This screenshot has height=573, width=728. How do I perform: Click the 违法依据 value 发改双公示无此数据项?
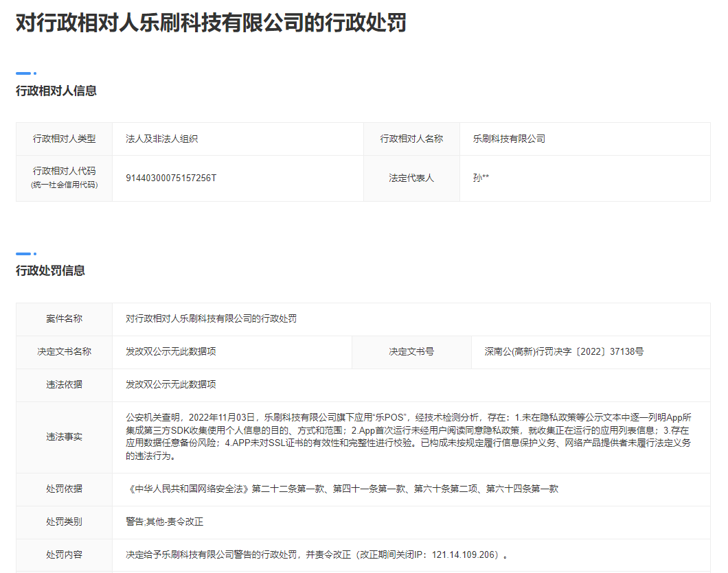point(171,384)
